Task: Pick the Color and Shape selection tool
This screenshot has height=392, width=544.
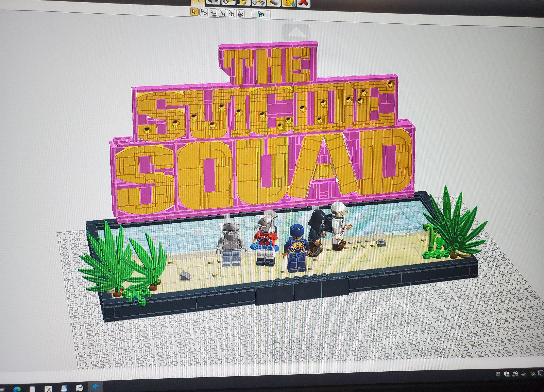Action: 240,13
